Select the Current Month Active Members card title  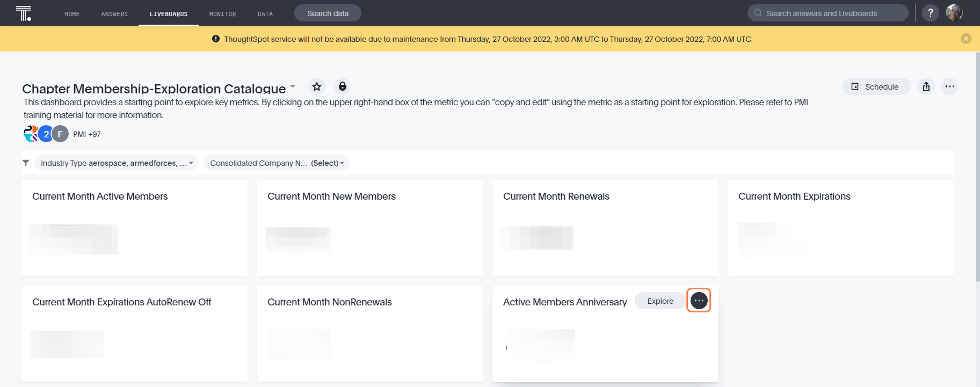pyautogui.click(x=100, y=196)
